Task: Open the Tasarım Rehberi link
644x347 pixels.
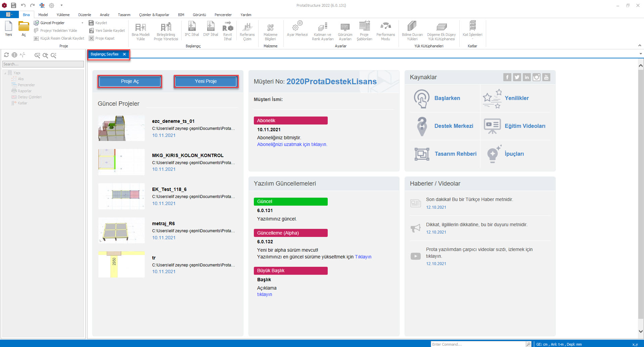Action: click(x=455, y=154)
